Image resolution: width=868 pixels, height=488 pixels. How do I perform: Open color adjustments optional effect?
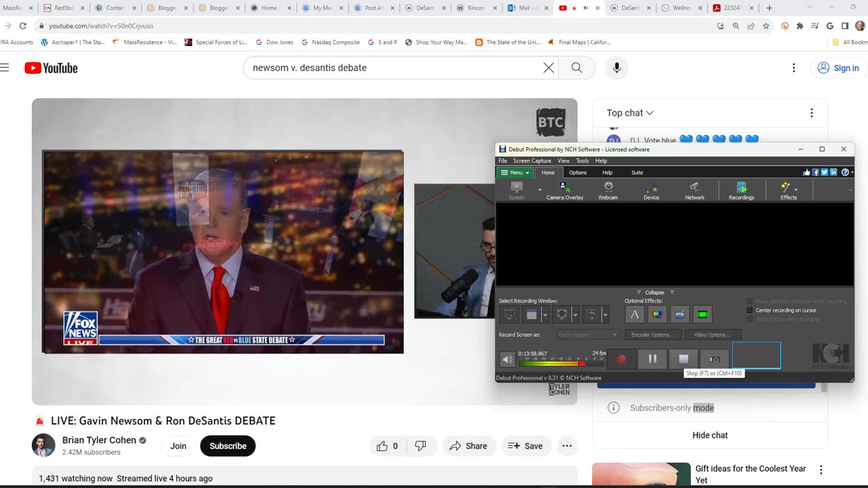[657, 314]
